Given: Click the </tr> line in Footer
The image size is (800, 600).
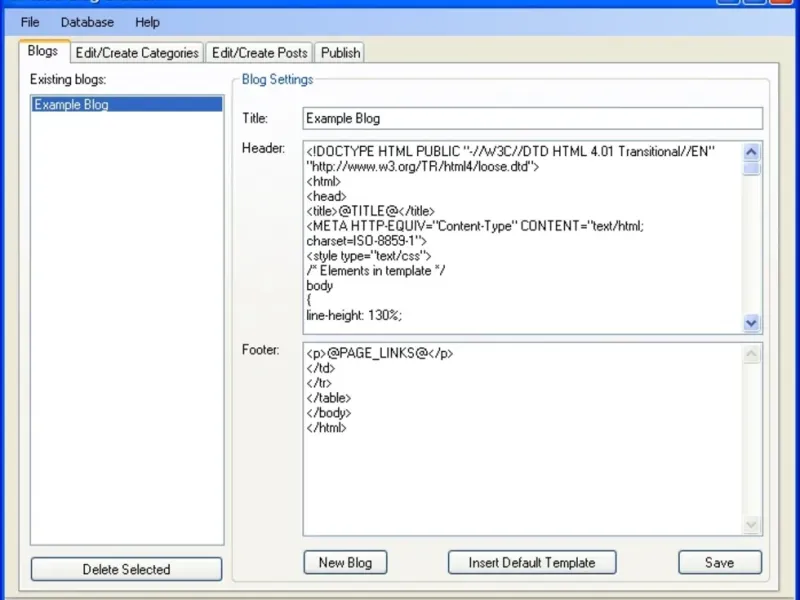Looking at the screenshot, I should coord(319,383).
